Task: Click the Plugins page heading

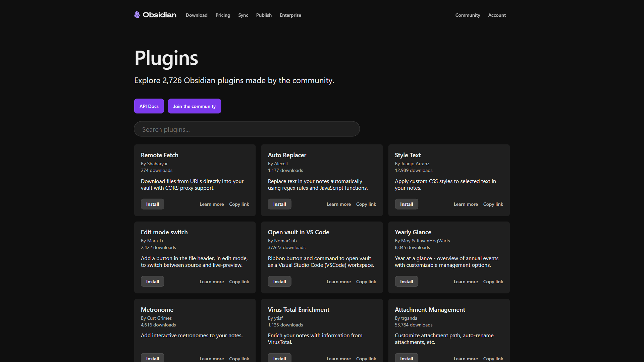Action: pos(166,58)
